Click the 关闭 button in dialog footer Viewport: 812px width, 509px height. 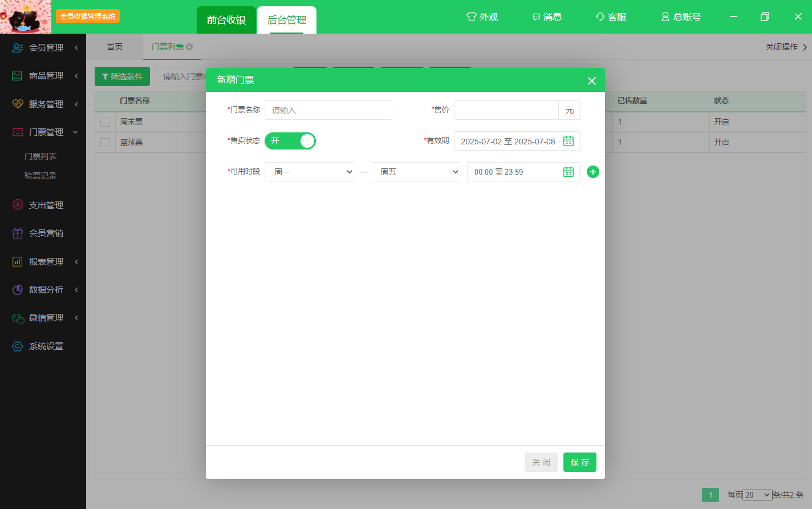coord(541,462)
